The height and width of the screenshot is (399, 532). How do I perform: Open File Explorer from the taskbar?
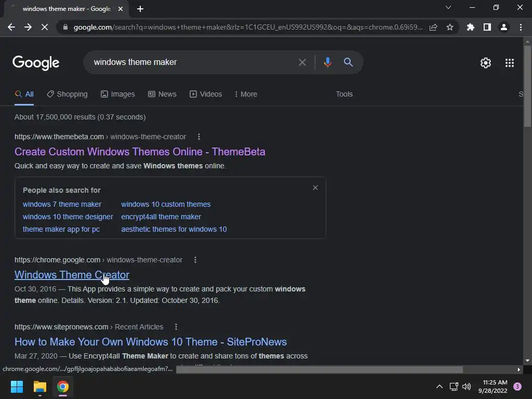(39, 387)
